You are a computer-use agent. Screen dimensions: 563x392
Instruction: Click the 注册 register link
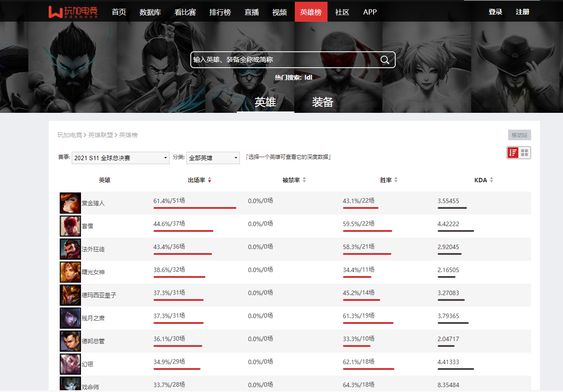point(522,12)
